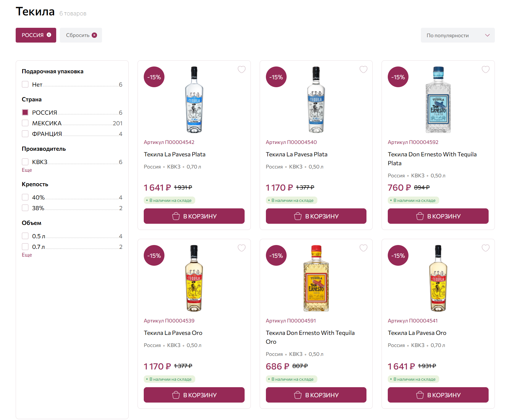Favorite the La Pavesa Plata 0,70 л heart
The width and height of the screenshot is (525, 420).
[x=241, y=69]
